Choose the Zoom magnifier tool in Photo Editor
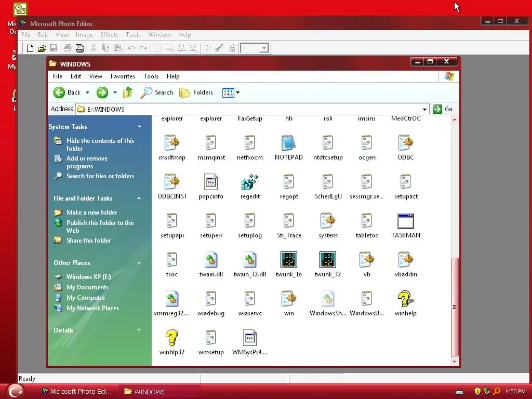 169,48
